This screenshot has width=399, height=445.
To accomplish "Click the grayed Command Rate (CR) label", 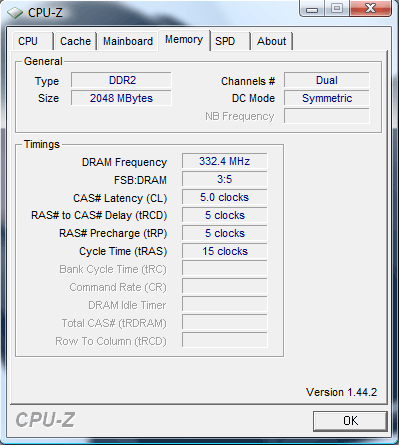I will [118, 287].
